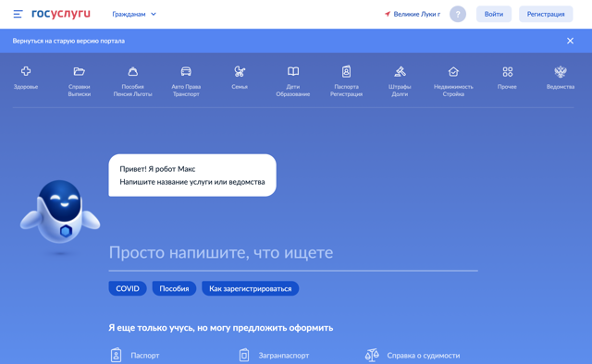Image resolution: width=592 pixels, height=364 pixels.
Task: Click the Войти button
Action: (x=493, y=15)
